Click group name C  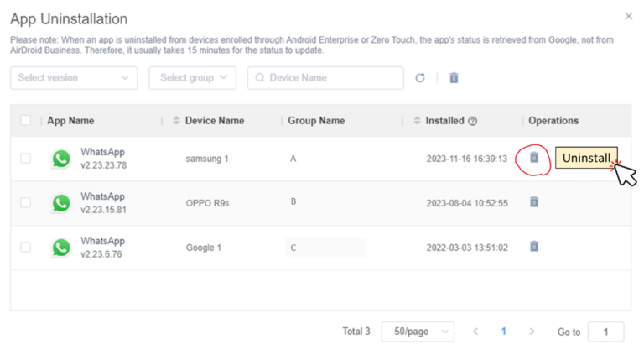point(293,248)
